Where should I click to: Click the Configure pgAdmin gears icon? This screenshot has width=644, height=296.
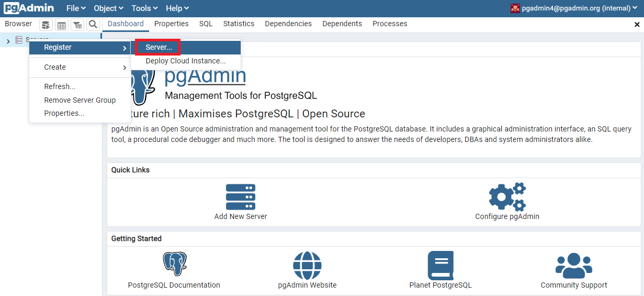pos(507,196)
